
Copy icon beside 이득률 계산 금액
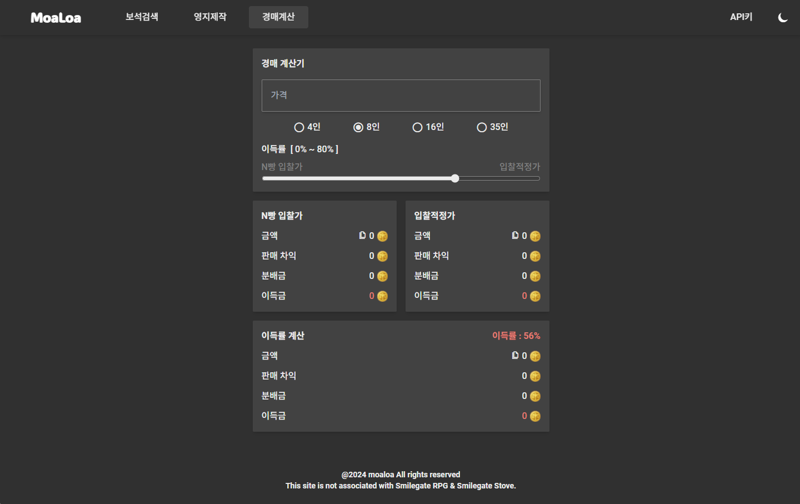click(x=515, y=355)
